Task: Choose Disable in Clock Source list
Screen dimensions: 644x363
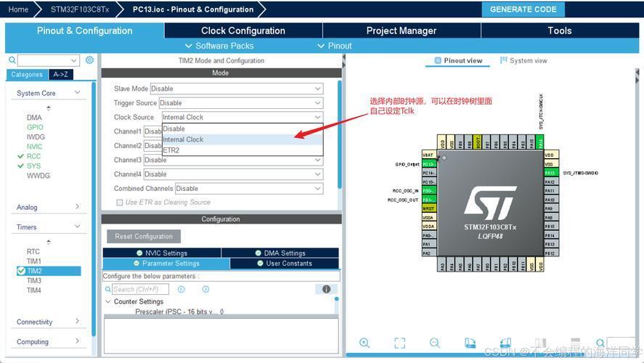Action: coord(242,129)
